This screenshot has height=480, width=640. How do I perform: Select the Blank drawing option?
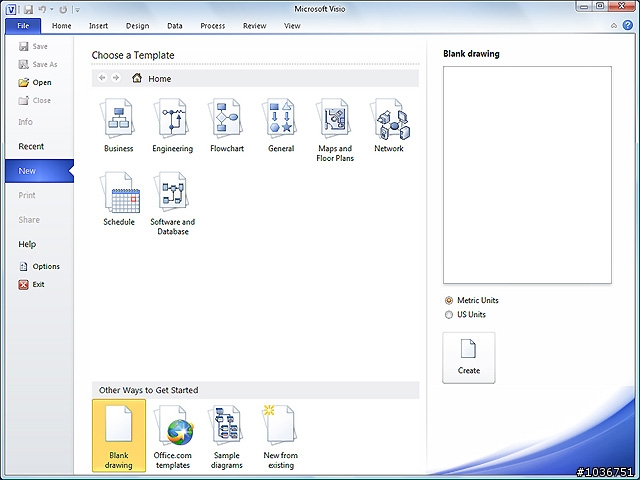(x=119, y=436)
